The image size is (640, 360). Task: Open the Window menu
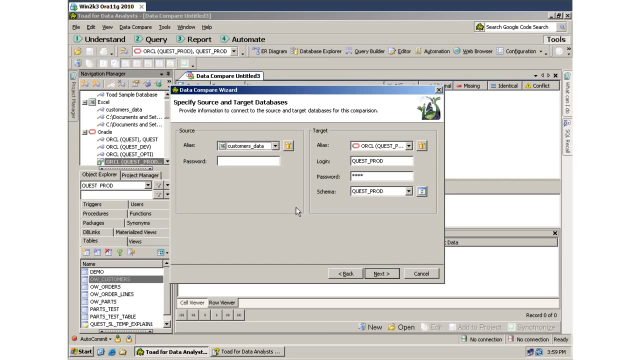[186, 27]
